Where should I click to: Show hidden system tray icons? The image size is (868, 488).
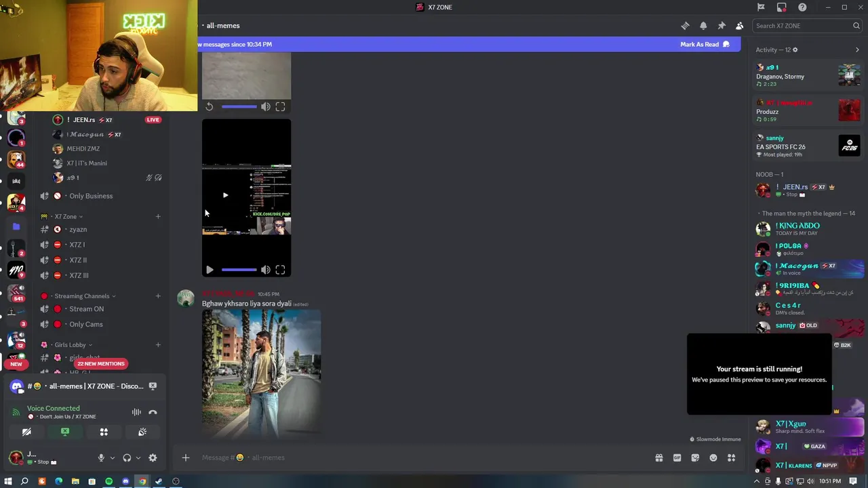[757, 481]
